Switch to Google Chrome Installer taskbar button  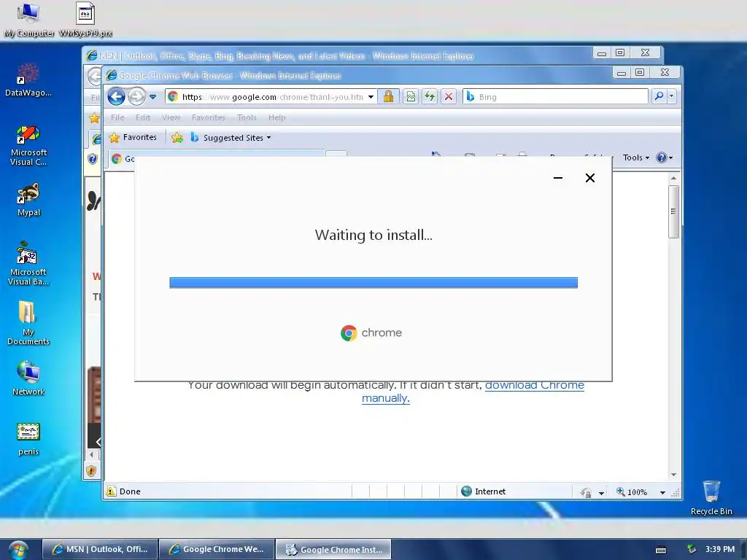tap(334, 549)
